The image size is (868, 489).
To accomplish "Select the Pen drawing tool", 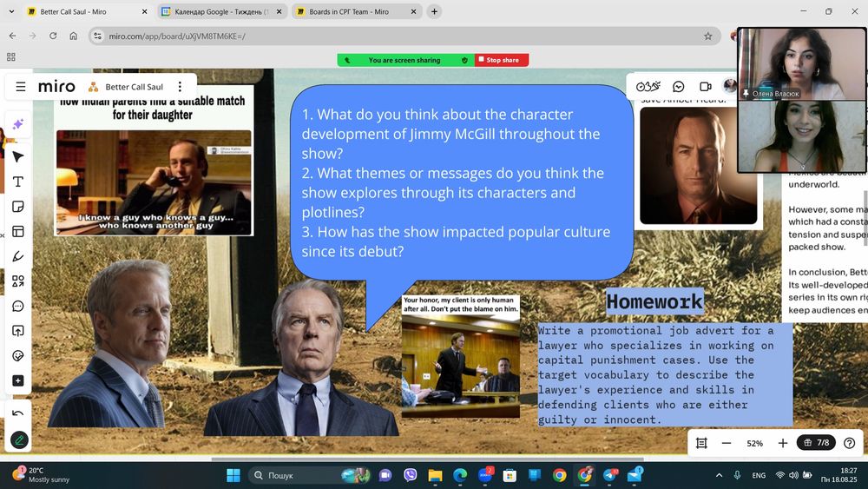I will (17, 256).
